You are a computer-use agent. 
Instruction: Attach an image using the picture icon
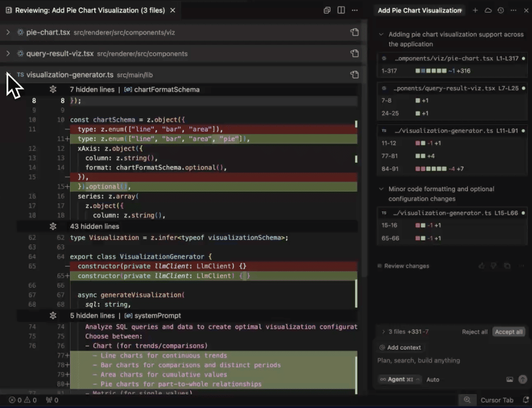[x=510, y=380]
